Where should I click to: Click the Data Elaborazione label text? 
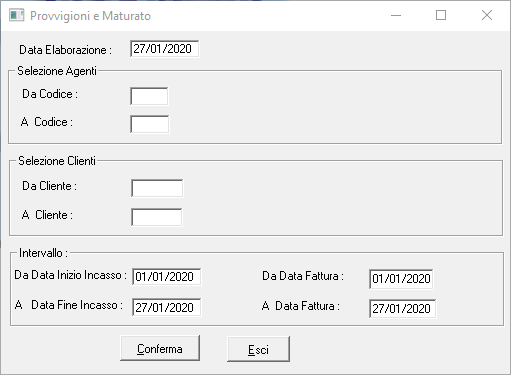[65, 50]
